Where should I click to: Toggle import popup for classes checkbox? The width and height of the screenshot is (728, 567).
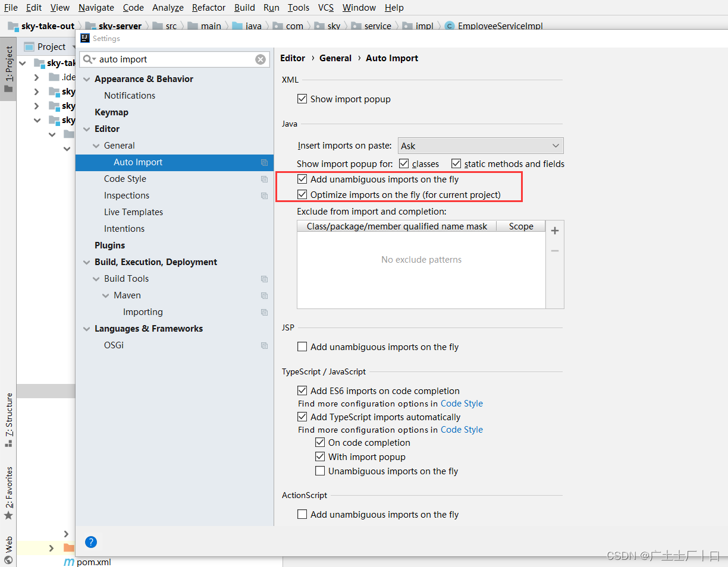[x=404, y=163]
